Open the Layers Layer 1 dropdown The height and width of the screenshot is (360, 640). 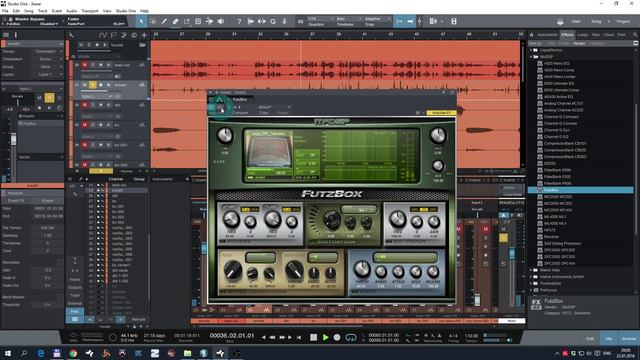click(47, 75)
